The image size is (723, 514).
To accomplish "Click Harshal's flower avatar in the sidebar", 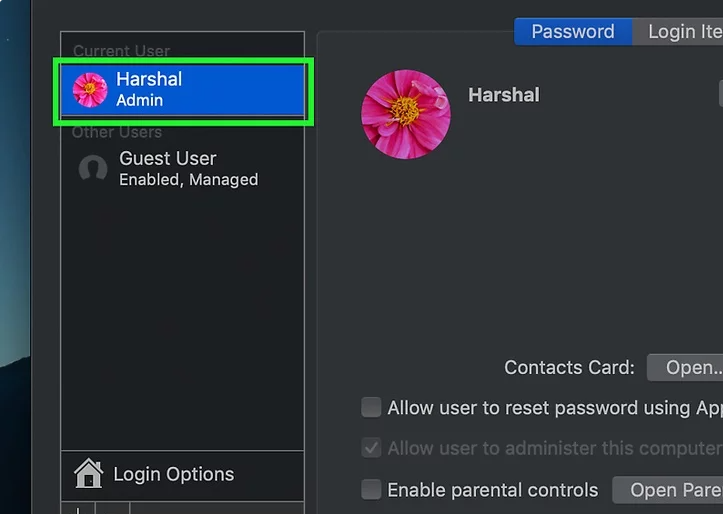I will (x=90, y=90).
